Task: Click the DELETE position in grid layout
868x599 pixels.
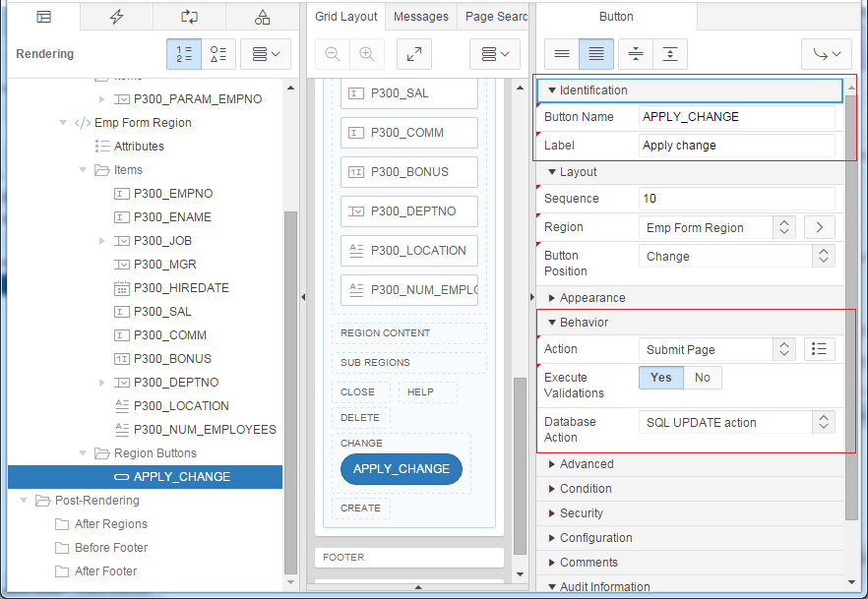Action: (x=360, y=418)
